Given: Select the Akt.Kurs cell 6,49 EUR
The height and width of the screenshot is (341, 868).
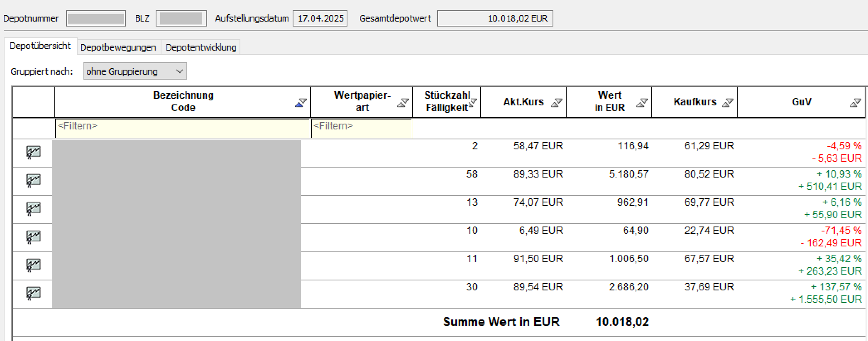Looking at the screenshot, I should pos(541,231).
